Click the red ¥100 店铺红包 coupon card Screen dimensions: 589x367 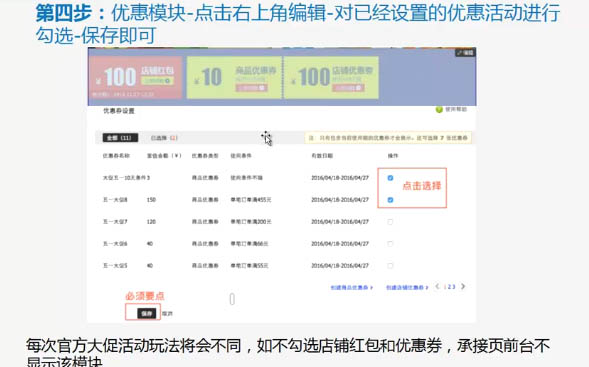(136, 77)
